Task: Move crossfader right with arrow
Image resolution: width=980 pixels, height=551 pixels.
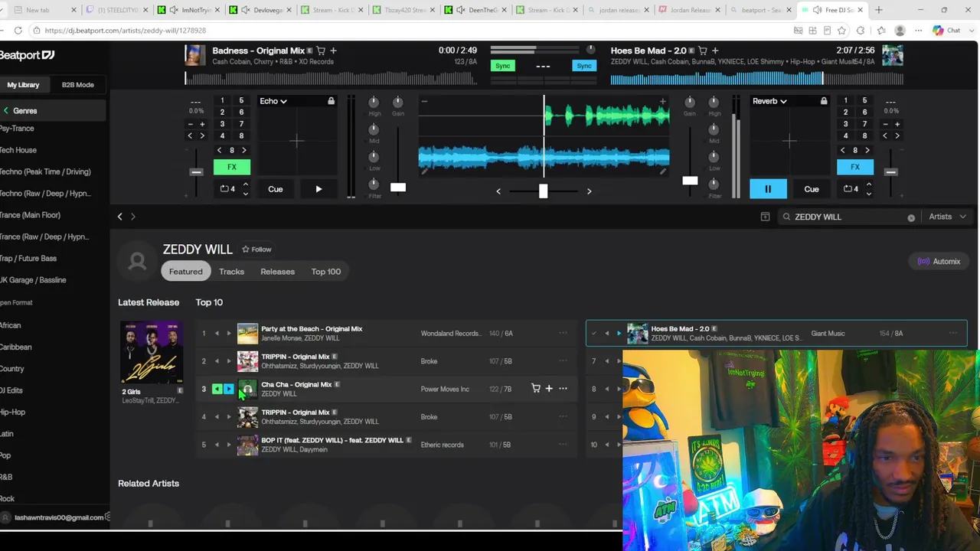Action: [x=589, y=191]
